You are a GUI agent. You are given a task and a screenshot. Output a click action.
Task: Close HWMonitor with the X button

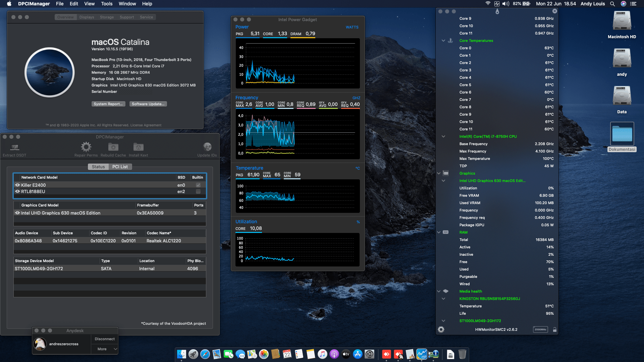click(x=555, y=11)
